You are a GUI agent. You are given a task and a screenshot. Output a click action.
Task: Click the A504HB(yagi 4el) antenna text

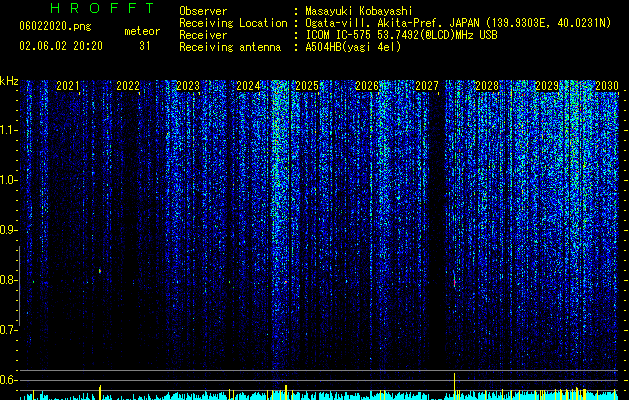coord(353,47)
